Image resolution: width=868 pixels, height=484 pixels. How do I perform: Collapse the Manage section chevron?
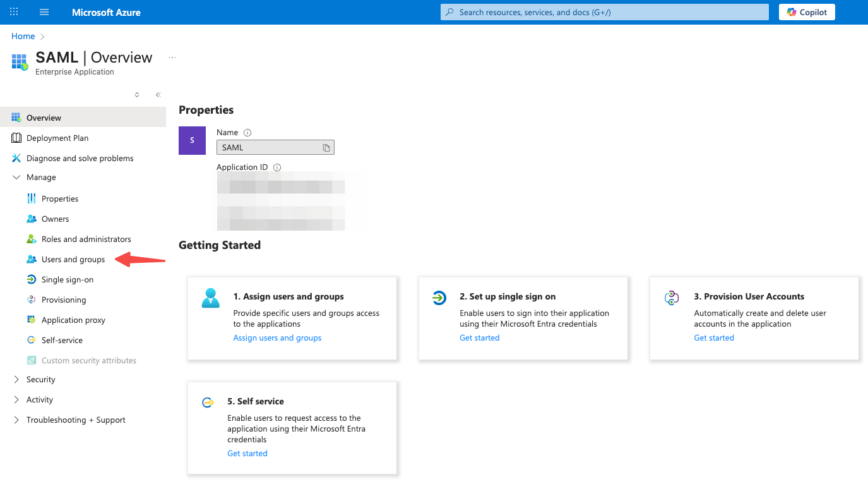coord(16,177)
